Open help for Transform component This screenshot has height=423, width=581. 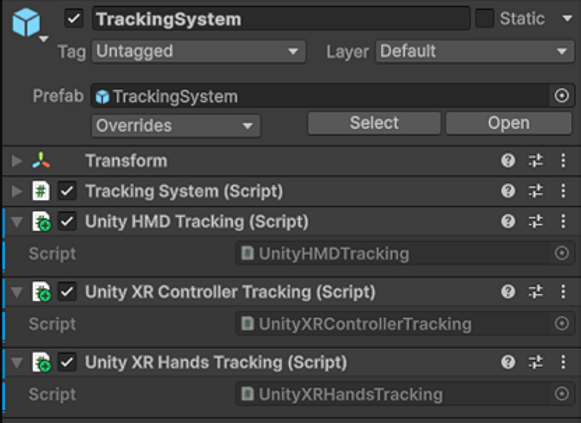(x=508, y=161)
